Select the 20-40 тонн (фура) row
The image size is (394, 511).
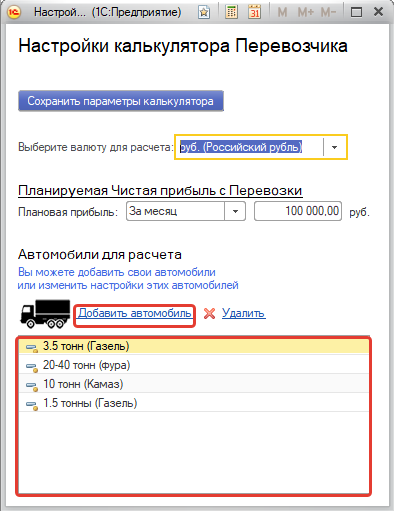pos(194,365)
